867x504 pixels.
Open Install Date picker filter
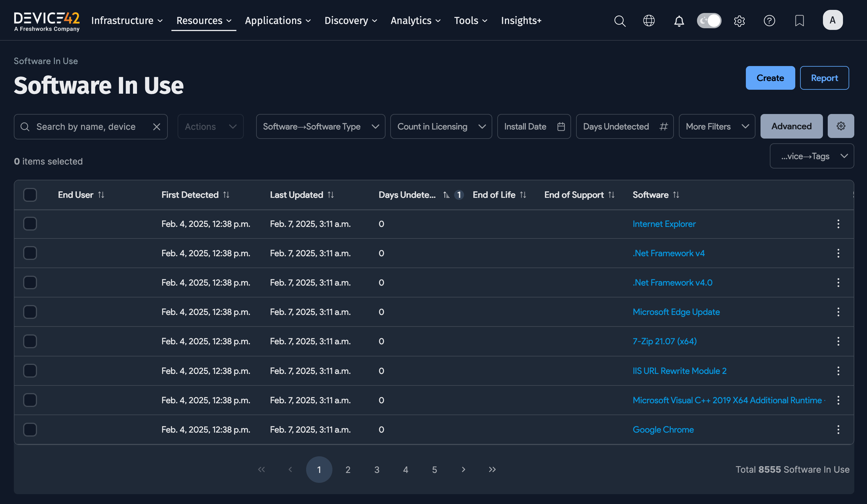click(x=534, y=126)
